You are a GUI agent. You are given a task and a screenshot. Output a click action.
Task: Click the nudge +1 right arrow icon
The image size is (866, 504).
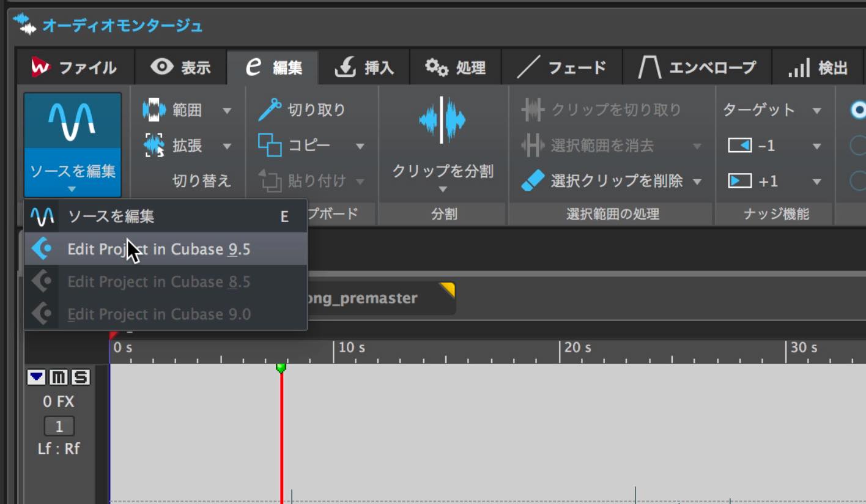[x=739, y=181]
